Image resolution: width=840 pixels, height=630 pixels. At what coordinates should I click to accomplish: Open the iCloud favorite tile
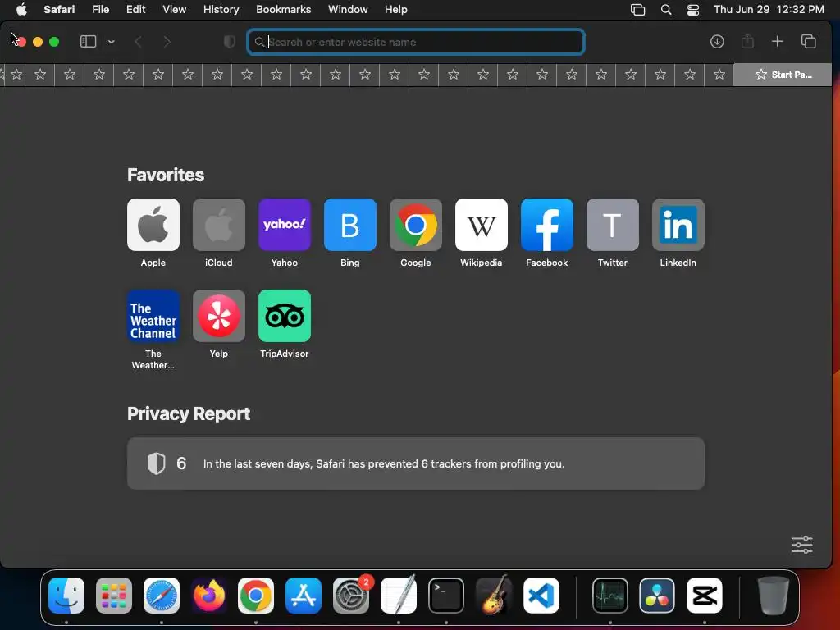pyautogui.click(x=218, y=225)
